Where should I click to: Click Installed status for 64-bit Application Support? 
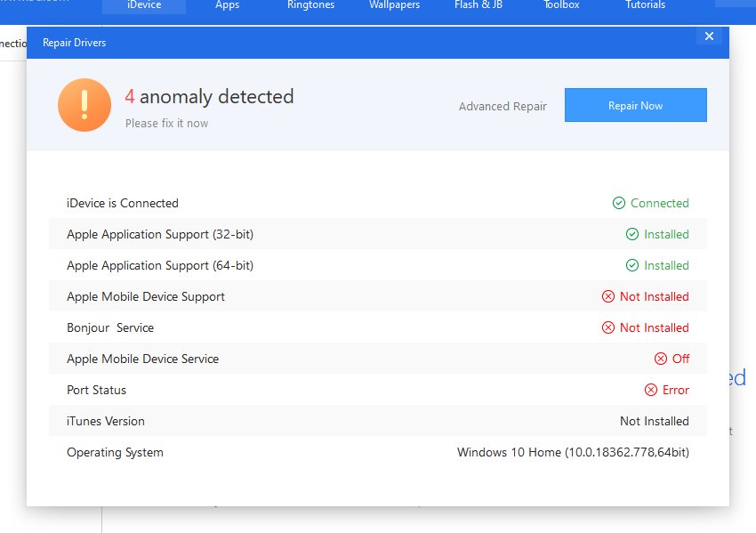pos(666,265)
